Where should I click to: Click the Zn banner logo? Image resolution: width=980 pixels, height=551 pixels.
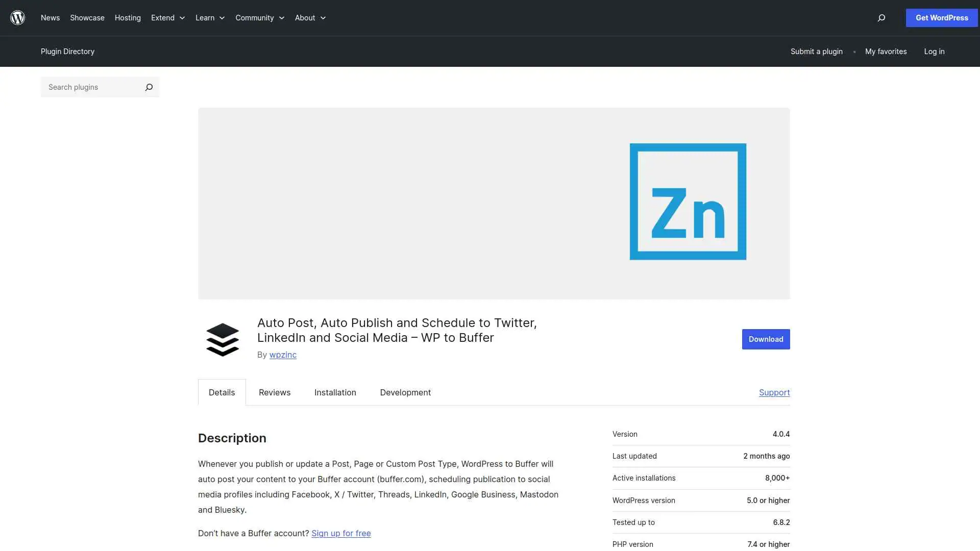(x=688, y=202)
